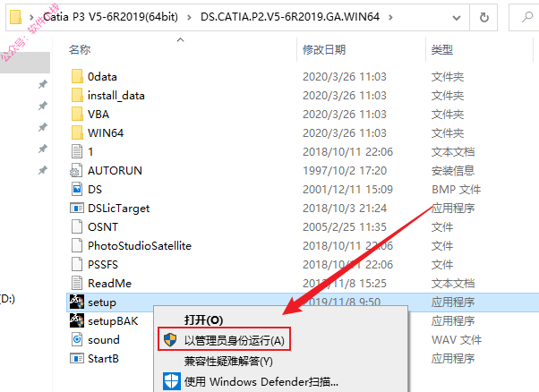Click the last quick-access pin icon

pyautogui.click(x=43, y=170)
